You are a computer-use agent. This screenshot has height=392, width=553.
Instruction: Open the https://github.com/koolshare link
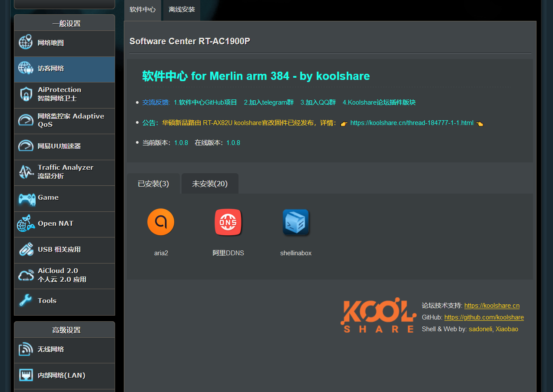(x=484, y=317)
